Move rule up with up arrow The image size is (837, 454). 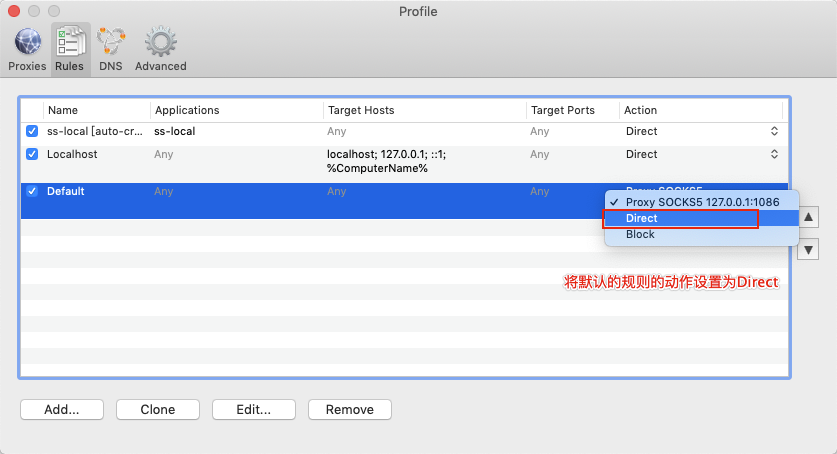coord(808,217)
